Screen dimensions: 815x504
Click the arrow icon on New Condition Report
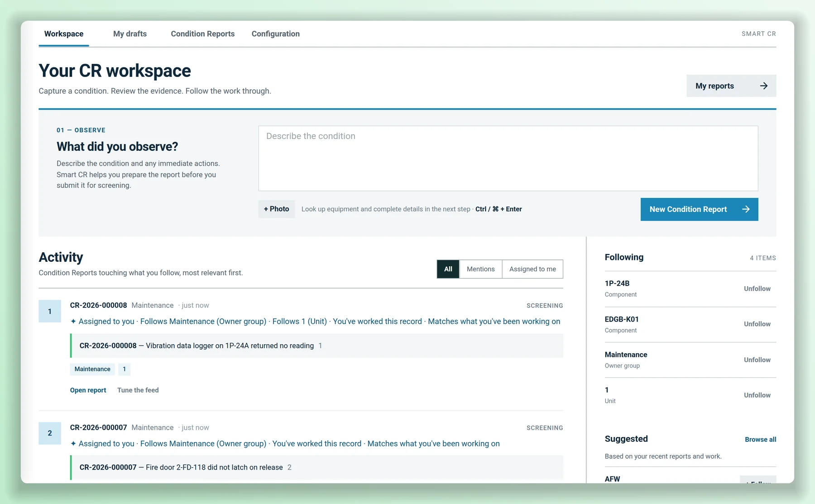click(746, 209)
